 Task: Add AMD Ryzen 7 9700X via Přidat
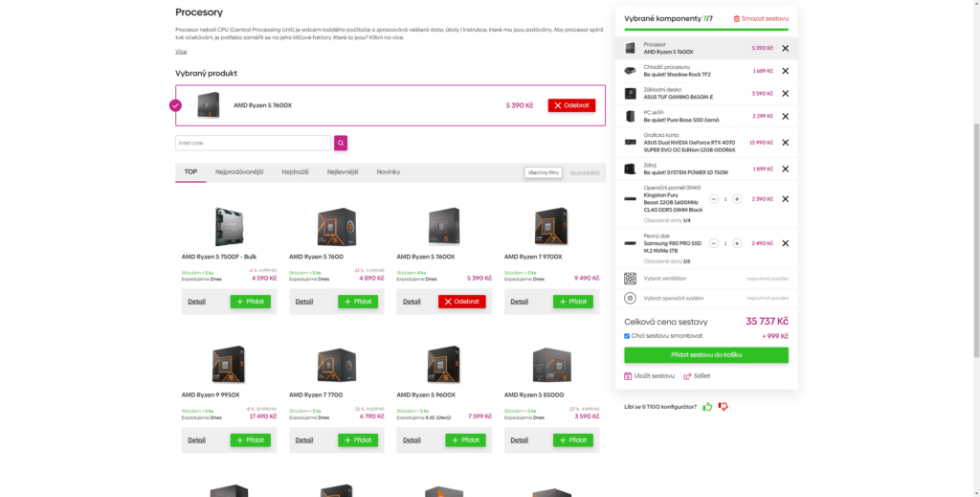tap(572, 302)
